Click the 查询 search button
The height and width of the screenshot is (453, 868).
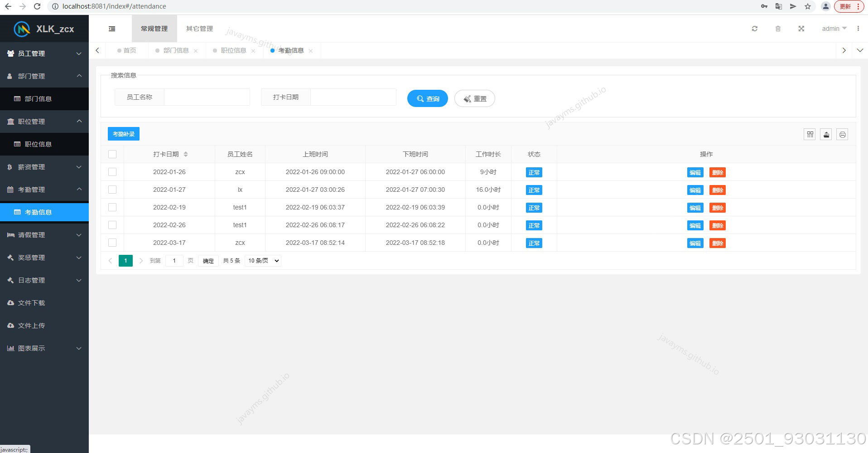tap(427, 98)
